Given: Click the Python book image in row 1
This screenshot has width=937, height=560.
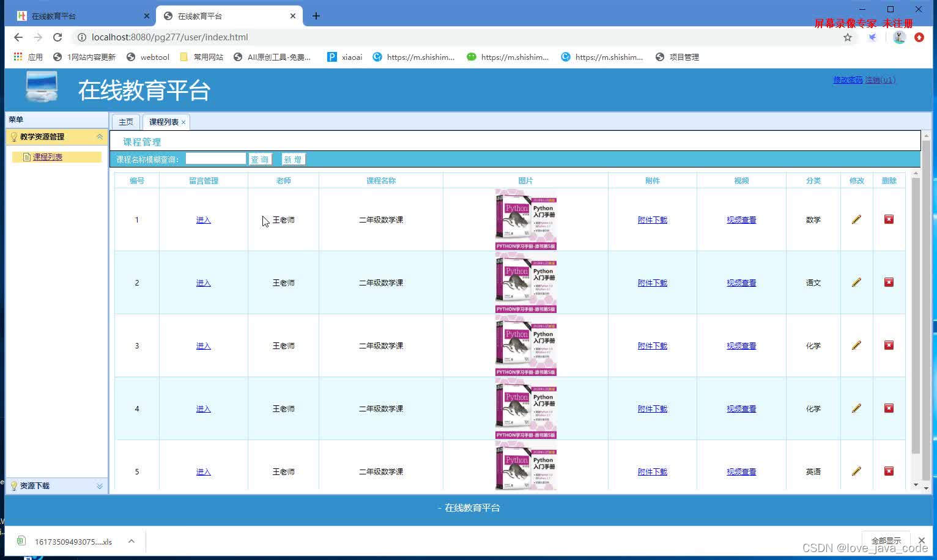Looking at the screenshot, I should pos(526,219).
